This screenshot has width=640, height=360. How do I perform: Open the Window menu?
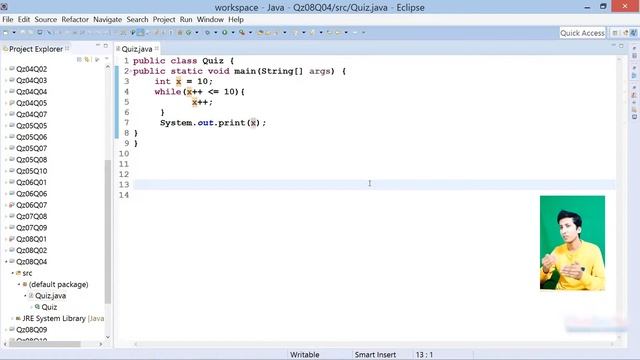point(210,20)
